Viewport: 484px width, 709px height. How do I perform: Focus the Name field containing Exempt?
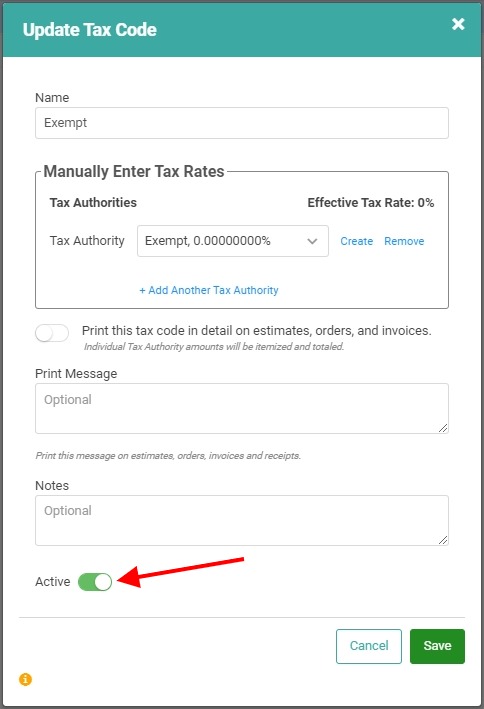(x=242, y=123)
